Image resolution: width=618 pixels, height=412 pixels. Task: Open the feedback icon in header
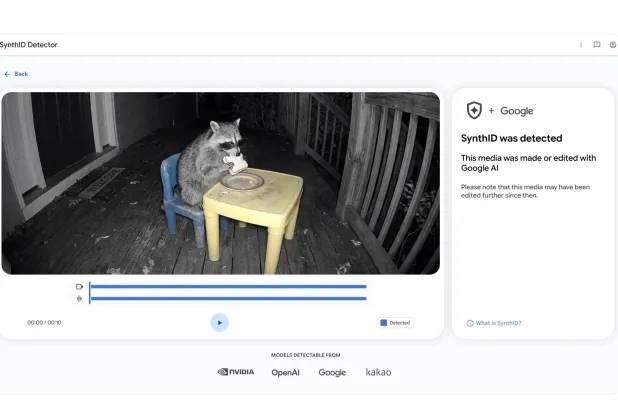coord(597,45)
